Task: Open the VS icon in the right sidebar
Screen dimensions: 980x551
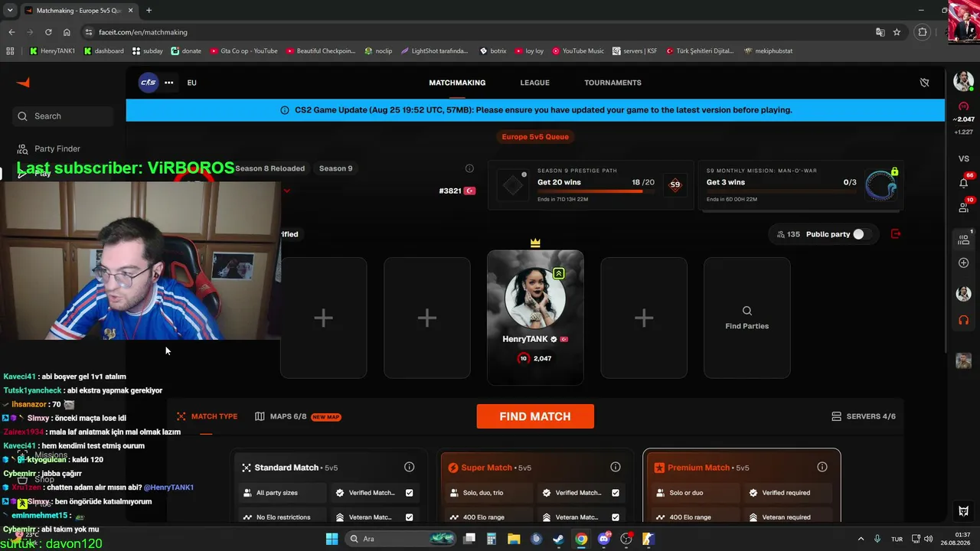Action: (x=964, y=158)
